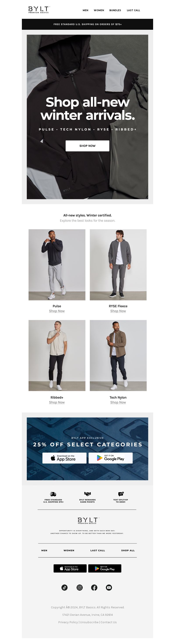Open the RYSE Fleece model photo
The height and width of the screenshot is (644, 175).
click(x=118, y=264)
